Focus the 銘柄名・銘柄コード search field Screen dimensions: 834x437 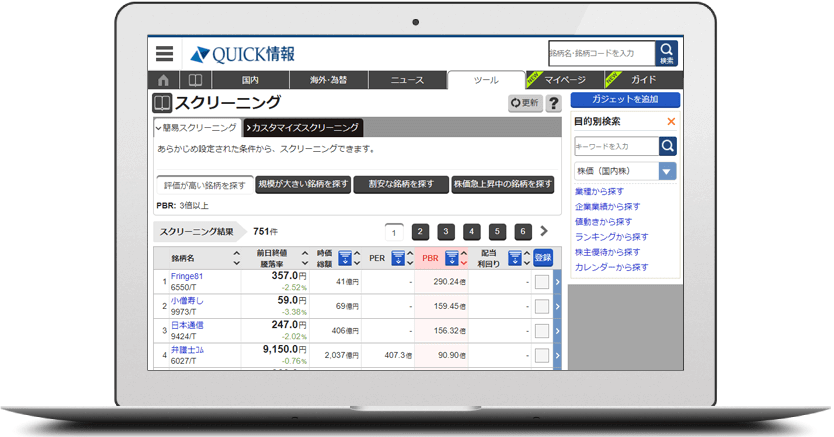(x=602, y=54)
